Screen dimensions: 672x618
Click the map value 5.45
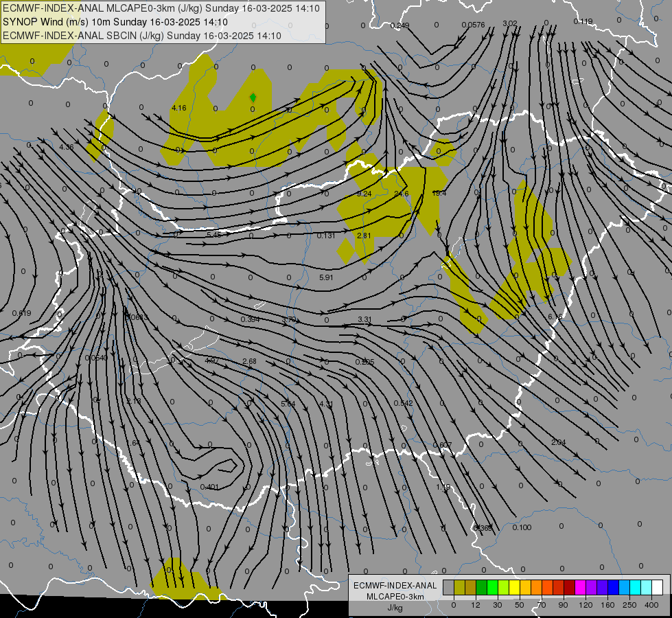214,235
